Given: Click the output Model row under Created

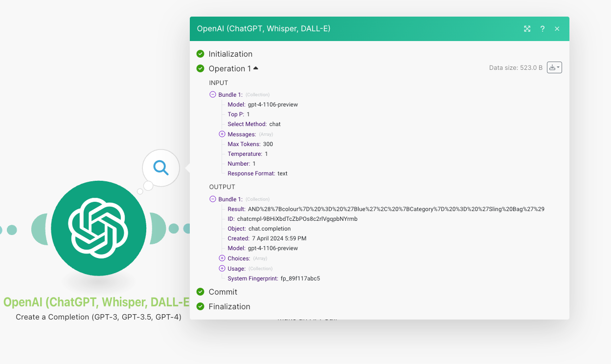Looking at the screenshot, I should (263, 248).
